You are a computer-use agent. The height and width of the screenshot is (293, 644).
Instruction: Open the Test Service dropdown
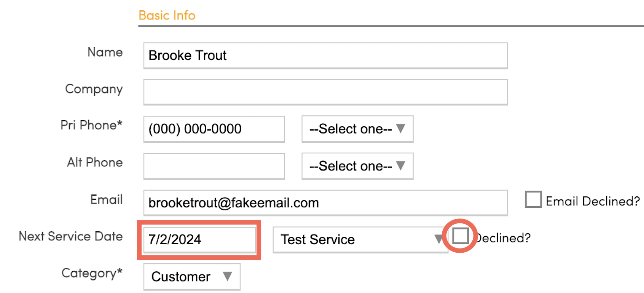tap(360, 240)
